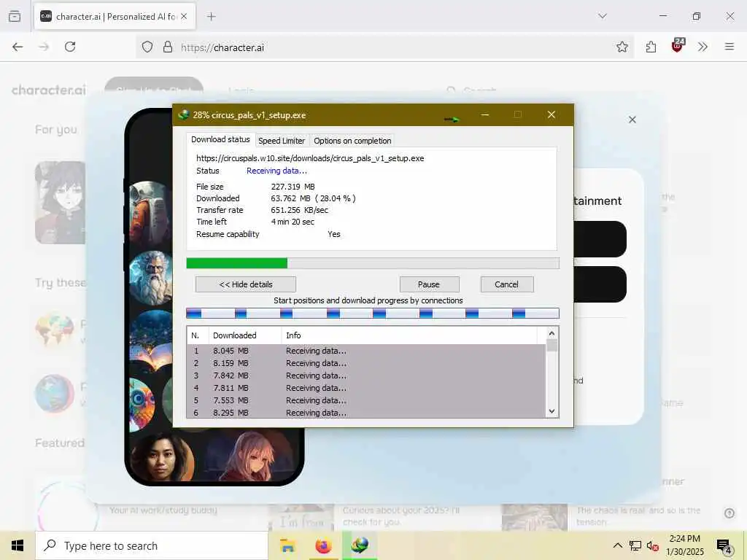
Task: Open the Firefox hamburger application menu
Action: 729,47
